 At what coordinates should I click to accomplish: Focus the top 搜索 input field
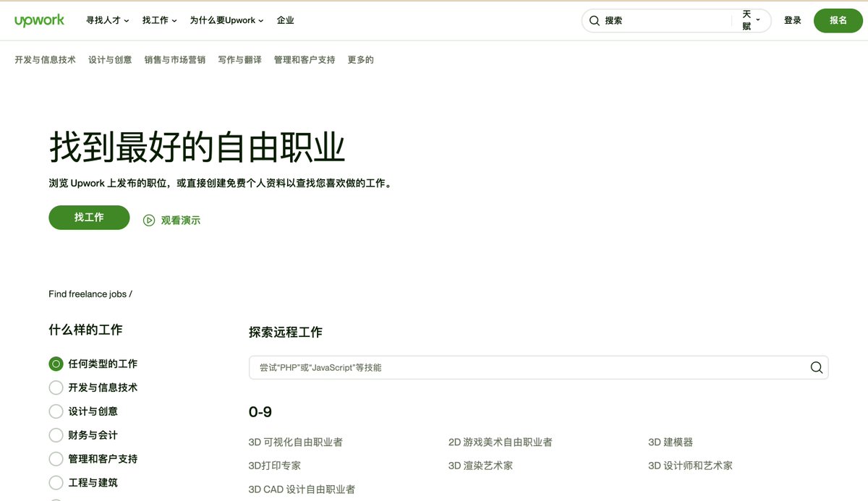point(665,21)
